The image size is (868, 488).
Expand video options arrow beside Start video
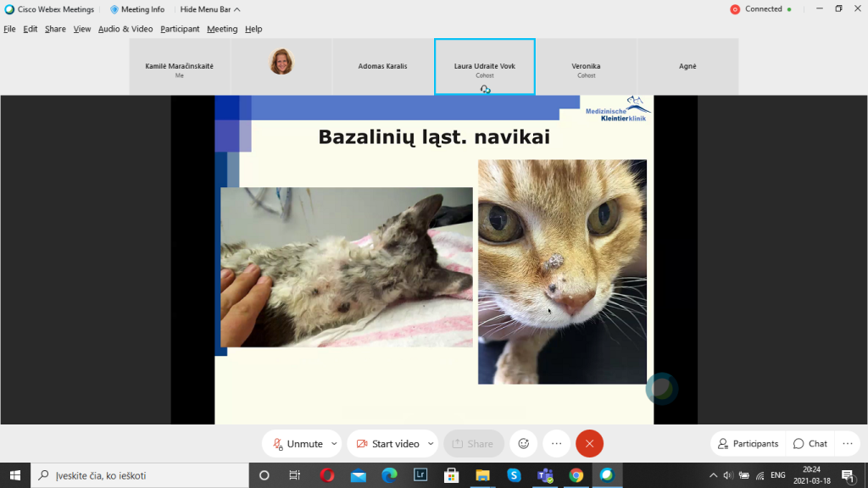point(431,444)
